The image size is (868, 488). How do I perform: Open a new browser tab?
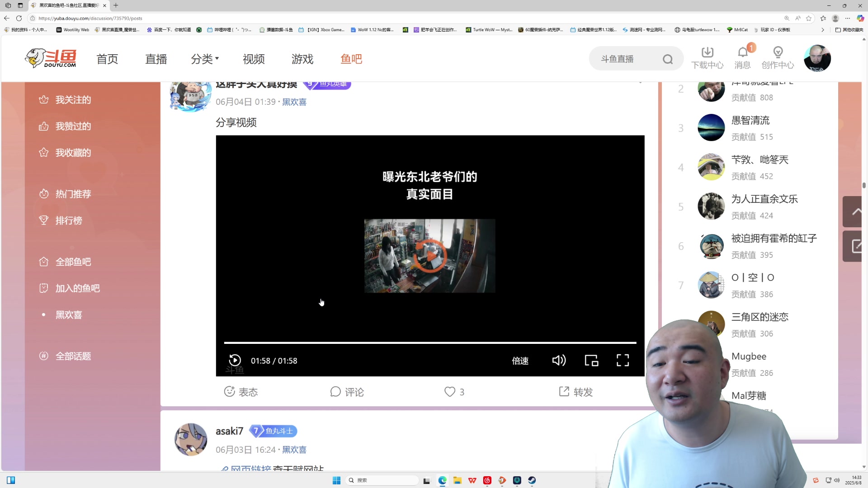tap(116, 5)
